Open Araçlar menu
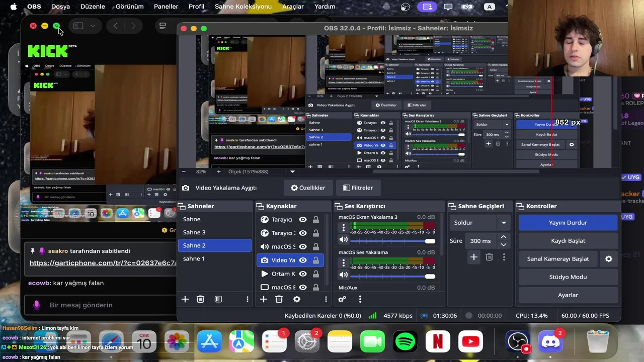Screen dimensions: 644x362 coord(293,7)
